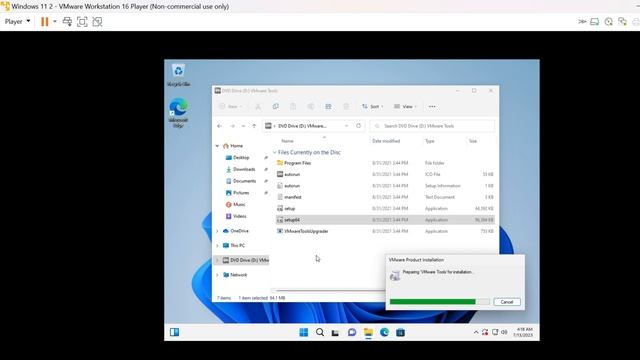Enter full screen mode via VMware toolbar icon
The image size is (640, 360).
coord(82,22)
